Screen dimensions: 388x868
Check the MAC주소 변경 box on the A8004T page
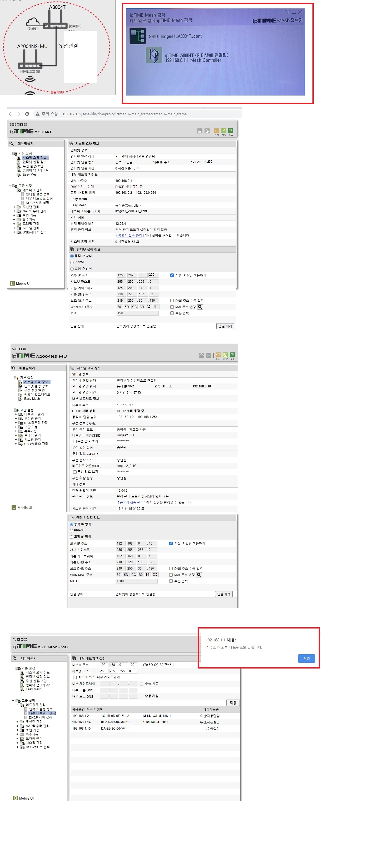(172, 307)
